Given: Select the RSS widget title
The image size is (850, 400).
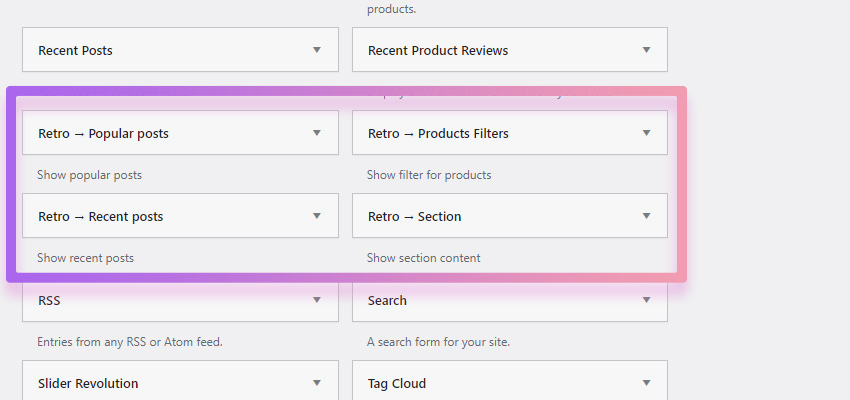Looking at the screenshot, I should (x=49, y=300).
